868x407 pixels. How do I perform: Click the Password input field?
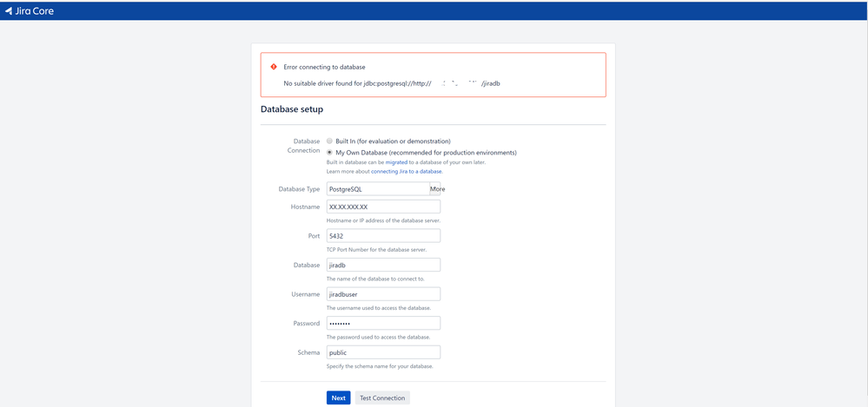383,323
